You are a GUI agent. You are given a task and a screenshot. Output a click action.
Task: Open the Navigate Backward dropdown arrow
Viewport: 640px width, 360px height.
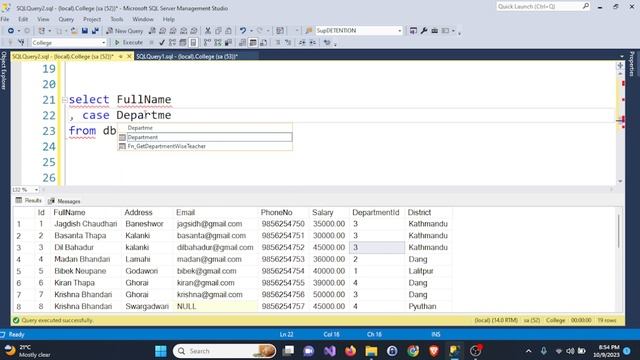[18, 31]
